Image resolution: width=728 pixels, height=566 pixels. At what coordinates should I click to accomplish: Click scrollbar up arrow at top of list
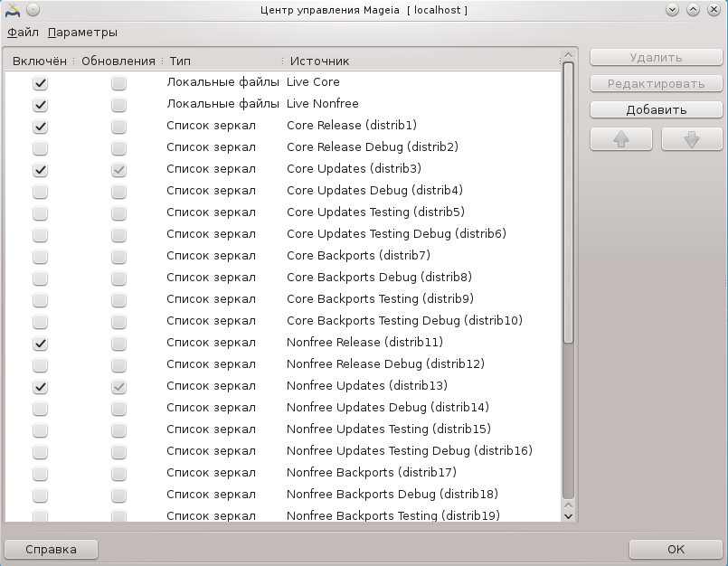pos(568,56)
